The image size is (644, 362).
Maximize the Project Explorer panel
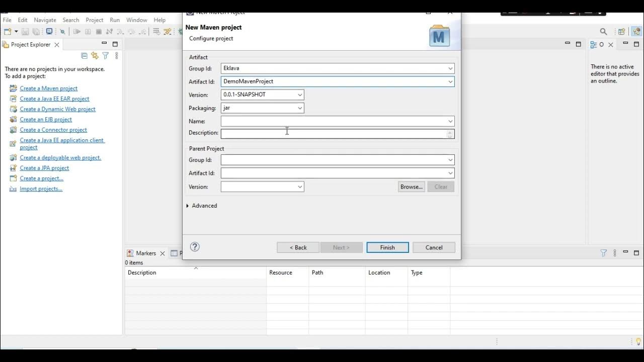(x=115, y=44)
